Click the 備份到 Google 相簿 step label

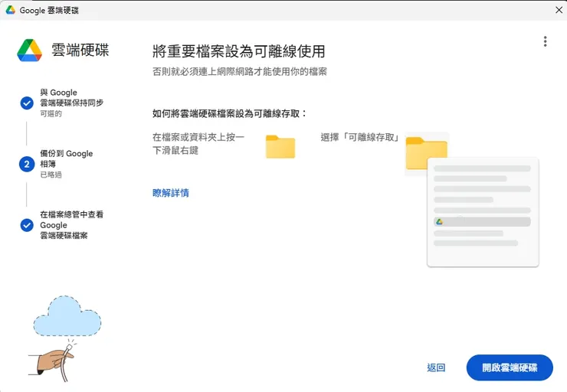tap(66, 158)
